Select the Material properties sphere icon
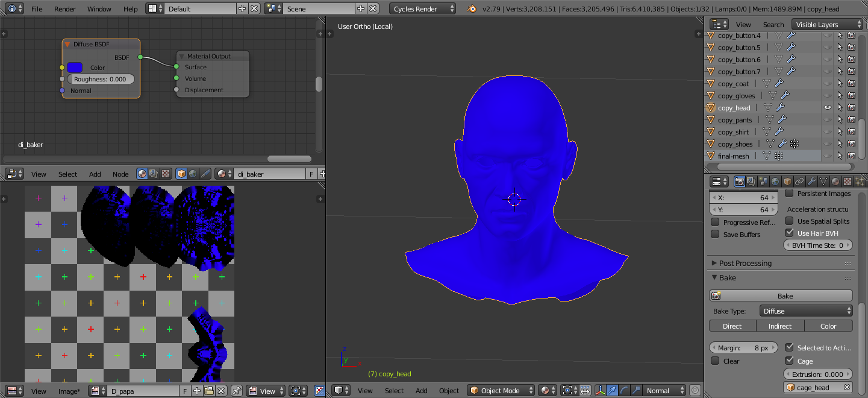The height and width of the screenshot is (398, 868). pos(835,181)
